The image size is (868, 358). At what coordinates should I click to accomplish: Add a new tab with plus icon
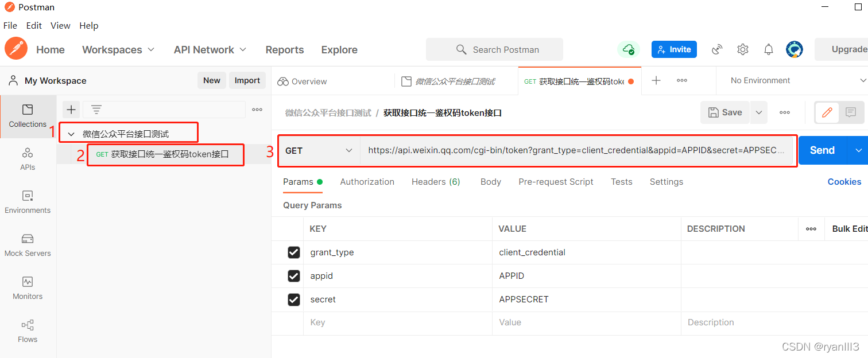click(x=656, y=80)
